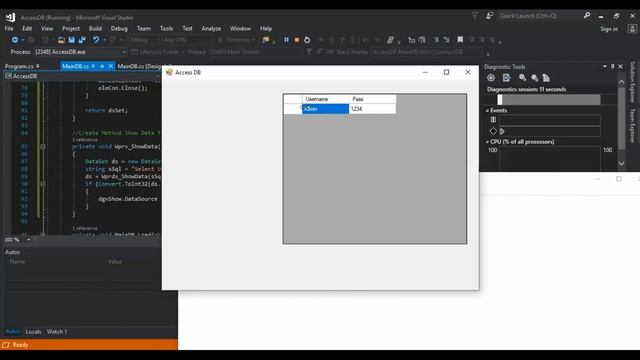Click the Select Tools icon in Diagnostic Tools
Image resolution: width=640 pixels, height=360 pixels.
507,78
